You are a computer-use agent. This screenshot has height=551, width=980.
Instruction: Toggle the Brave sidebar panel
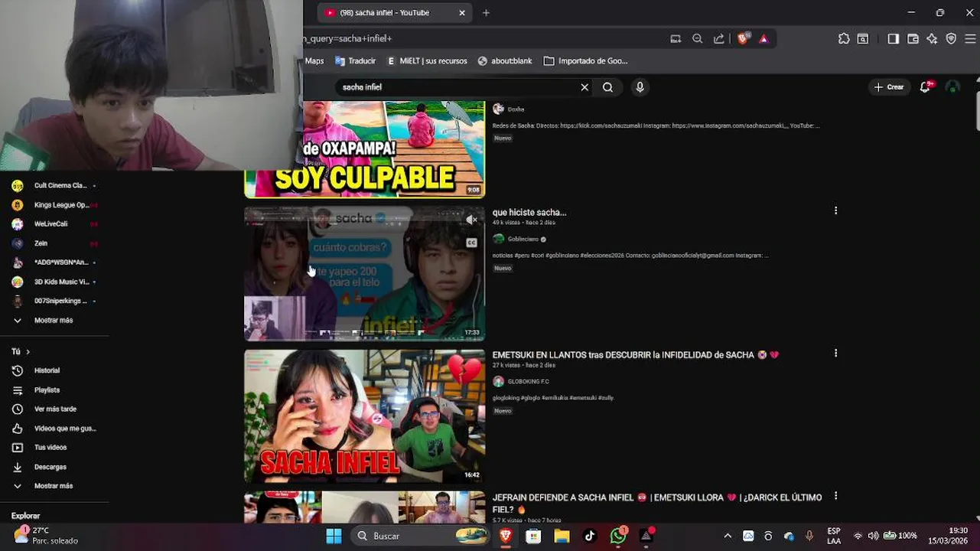click(x=894, y=38)
